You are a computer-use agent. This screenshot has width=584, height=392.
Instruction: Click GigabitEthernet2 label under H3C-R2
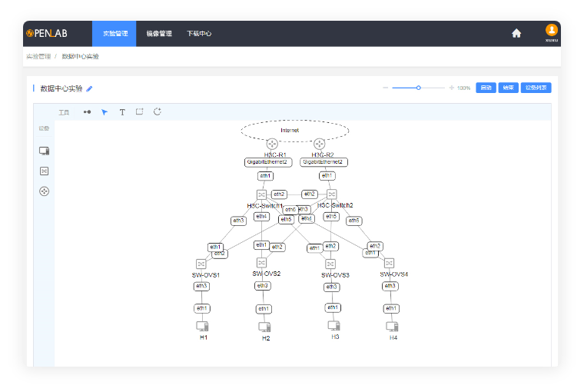324,162
